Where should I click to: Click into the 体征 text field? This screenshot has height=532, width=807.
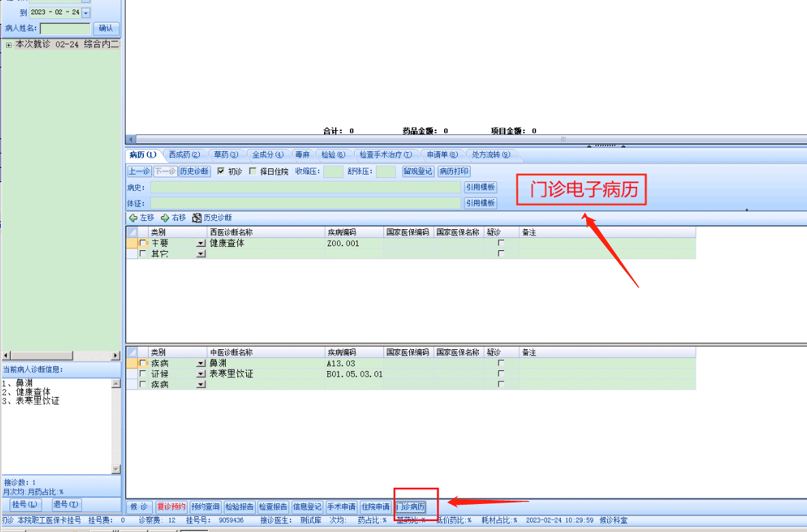tap(305, 203)
